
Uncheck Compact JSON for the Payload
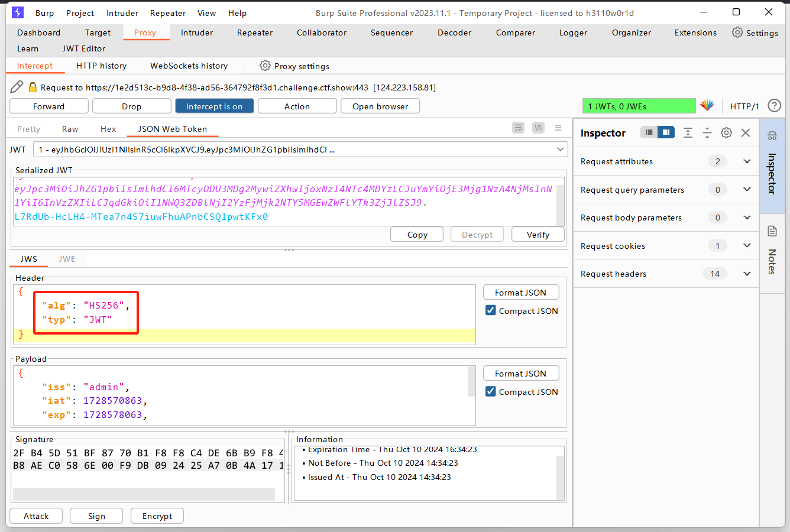coord(491,391)
